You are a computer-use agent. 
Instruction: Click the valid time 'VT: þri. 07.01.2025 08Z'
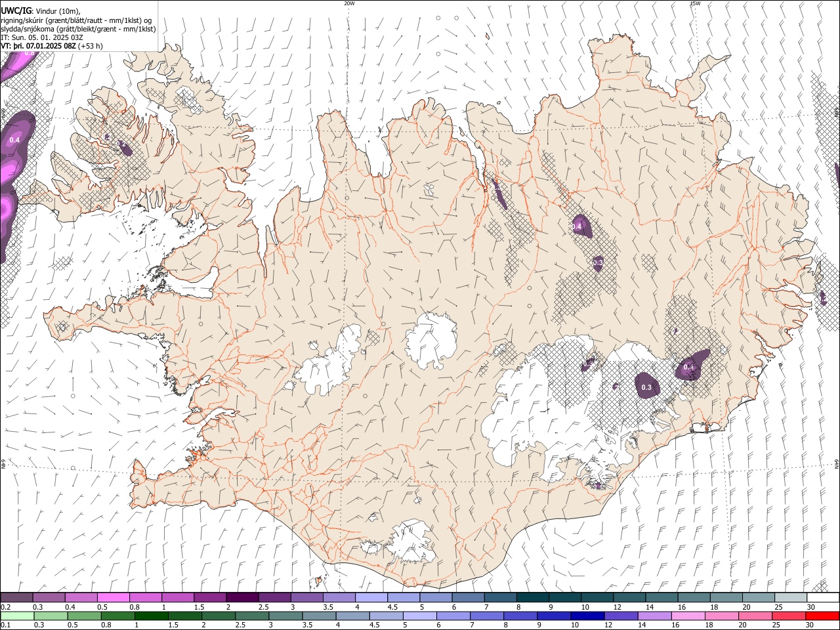[x=39, y=47]
